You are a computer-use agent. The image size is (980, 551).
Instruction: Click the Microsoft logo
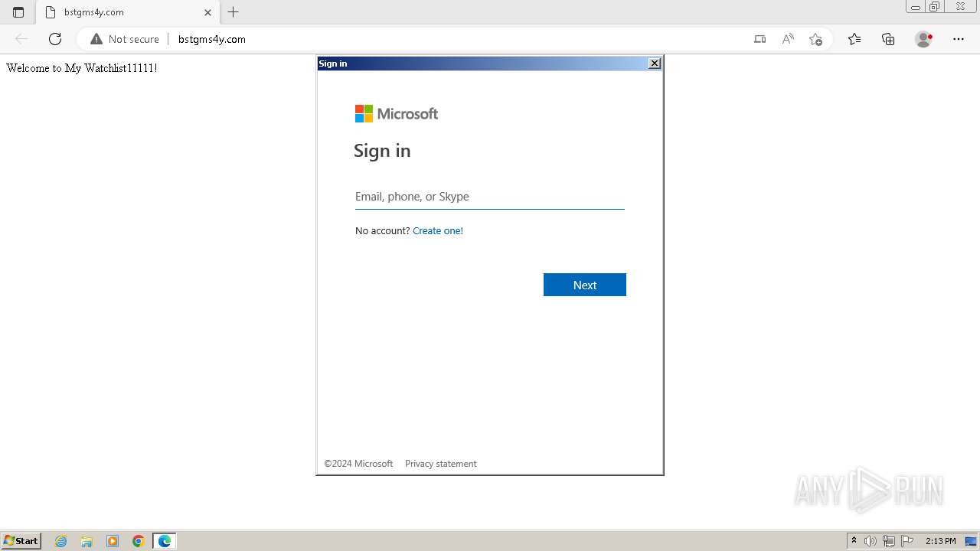point(397,113)
